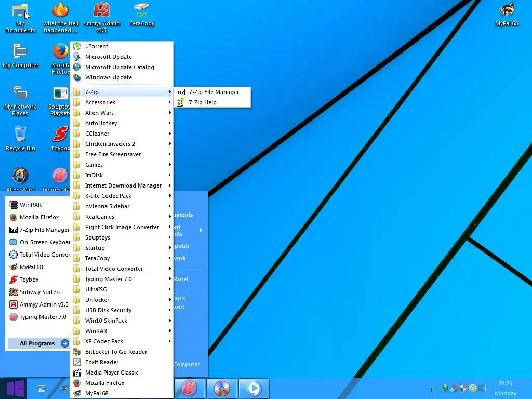Launch BitLocker To Go Reader

click(122, 352)
